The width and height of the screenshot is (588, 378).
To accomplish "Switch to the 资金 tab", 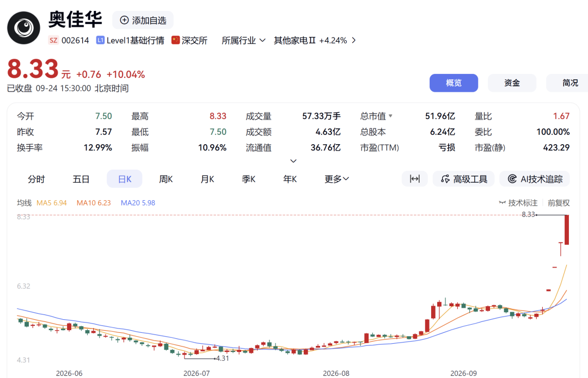I will [x=512, y=83].
